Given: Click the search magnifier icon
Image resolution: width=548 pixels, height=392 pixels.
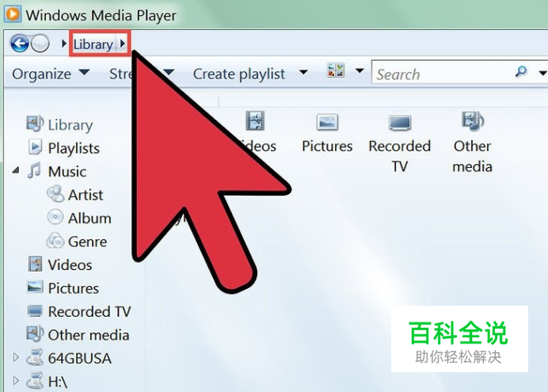Looking at the screenshot, I should click(x=521, y=71).
